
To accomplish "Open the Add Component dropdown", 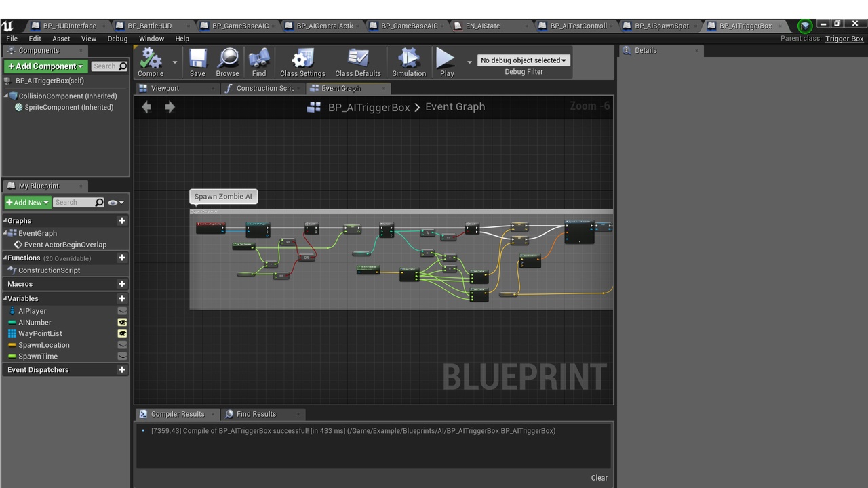I will [x=45, y=66].
